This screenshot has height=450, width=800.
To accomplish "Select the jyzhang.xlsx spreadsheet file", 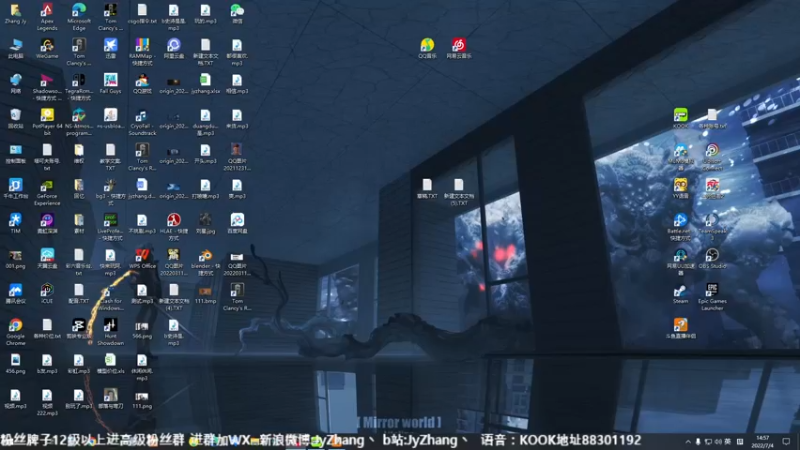I will coord(205,84).
